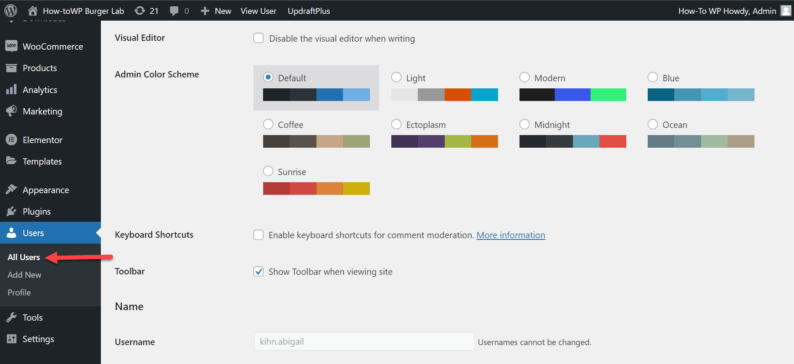Viewport: 794px width, 364px height.
Task: Click the plus icon for New
Action: tap(205, 11)
